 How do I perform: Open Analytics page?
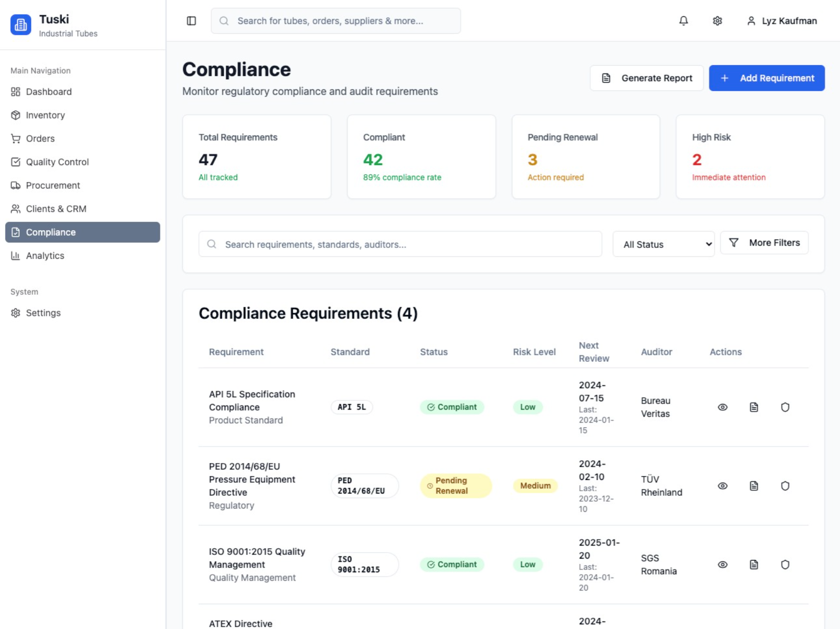83,255
